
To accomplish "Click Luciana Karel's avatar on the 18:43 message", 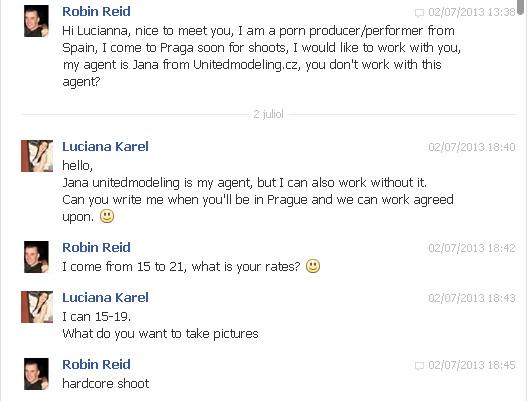I will pyautogui.click(x=37, y=307).
